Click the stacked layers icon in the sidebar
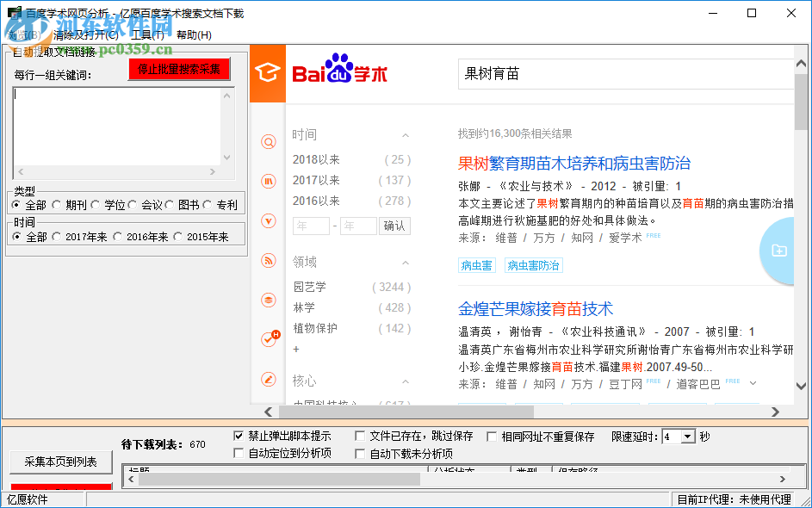Image resolution: width=812 pixels, height=508 pixels. click(x=268, y=300)
